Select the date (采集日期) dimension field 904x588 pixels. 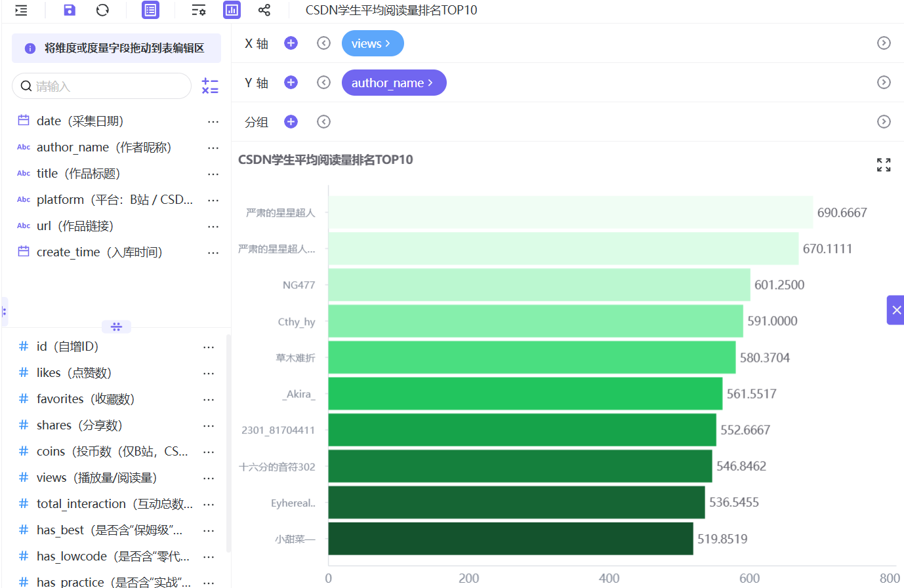[80, 121]
